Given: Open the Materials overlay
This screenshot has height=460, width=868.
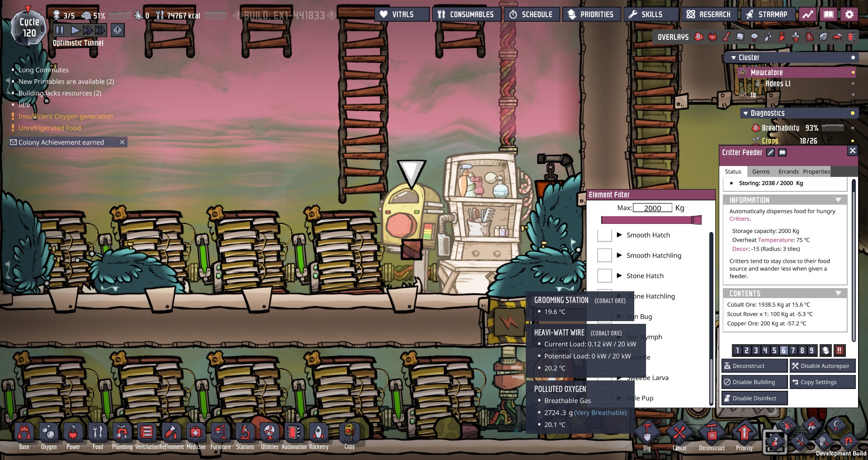Looking at the screenshot, I should [740, 37].
